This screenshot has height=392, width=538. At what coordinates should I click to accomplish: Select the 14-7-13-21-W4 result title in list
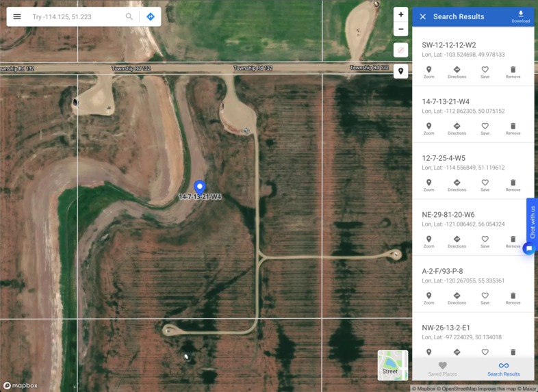click(446, 101)
